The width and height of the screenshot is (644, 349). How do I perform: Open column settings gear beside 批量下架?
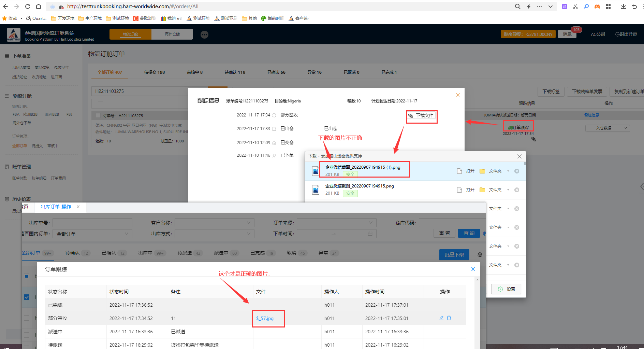(480, 255)
